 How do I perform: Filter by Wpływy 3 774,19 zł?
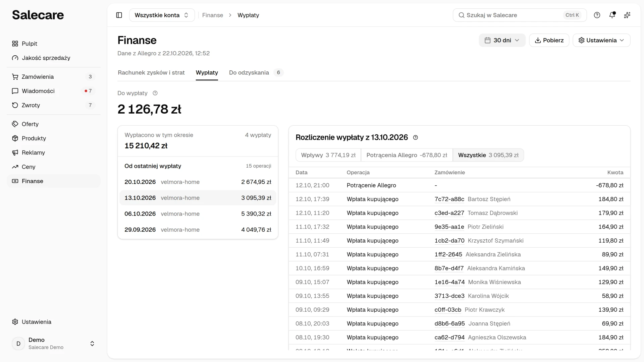click(x=328, y=155)
